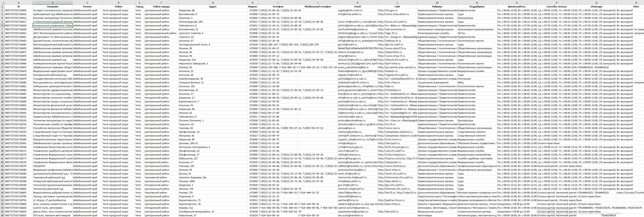This screenshot has width=644, height=217.
Task: Click the 'Район города' header cell
Action: pyautogui.click(x=161, y=6)
